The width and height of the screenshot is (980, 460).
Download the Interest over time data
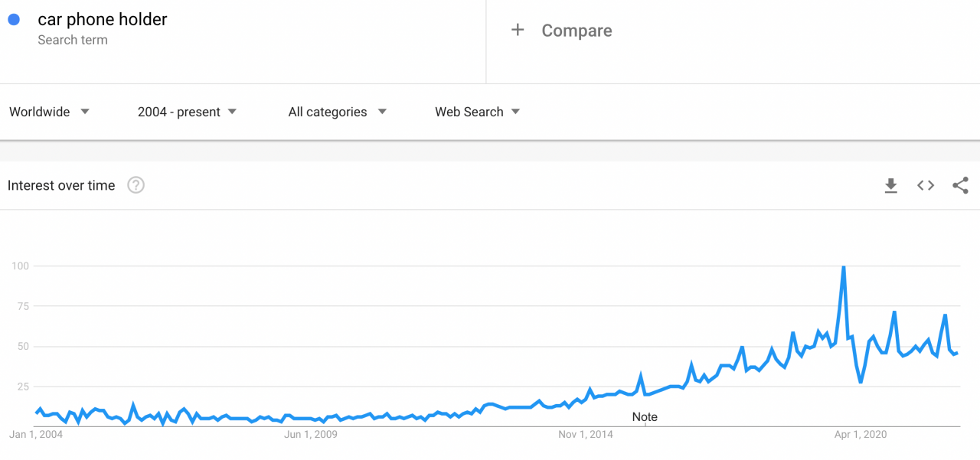point(890,185)
